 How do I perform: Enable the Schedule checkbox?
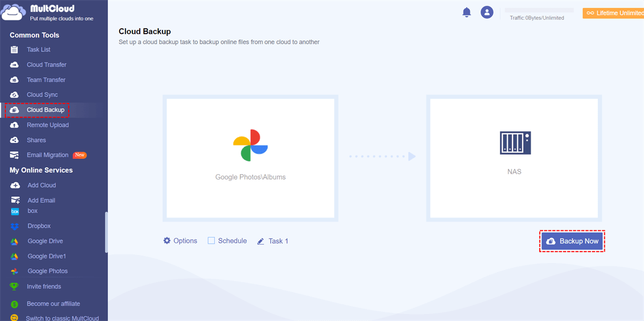(x=211, y=240)
